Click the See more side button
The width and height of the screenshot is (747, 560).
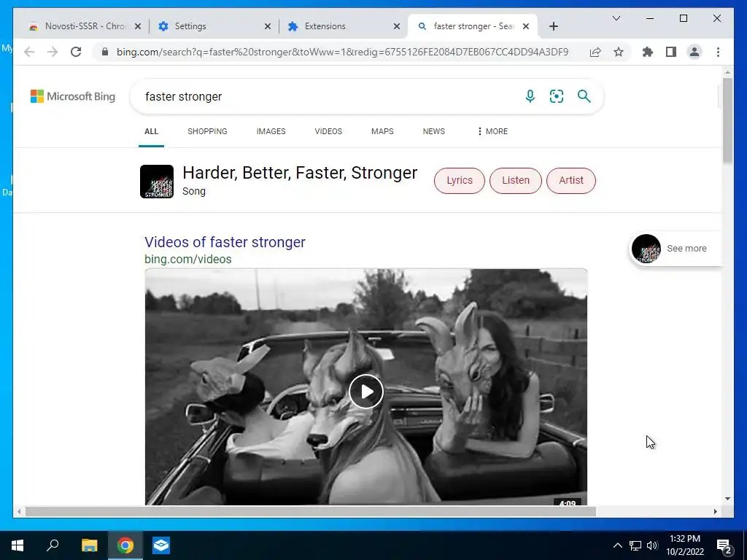(x=676, y=248)
